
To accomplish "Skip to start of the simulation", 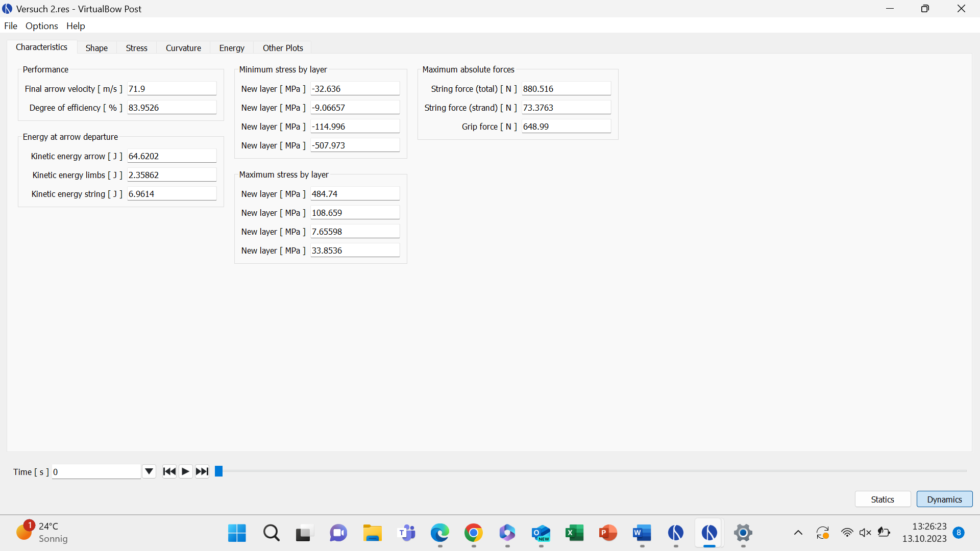I will pos(169,471).
